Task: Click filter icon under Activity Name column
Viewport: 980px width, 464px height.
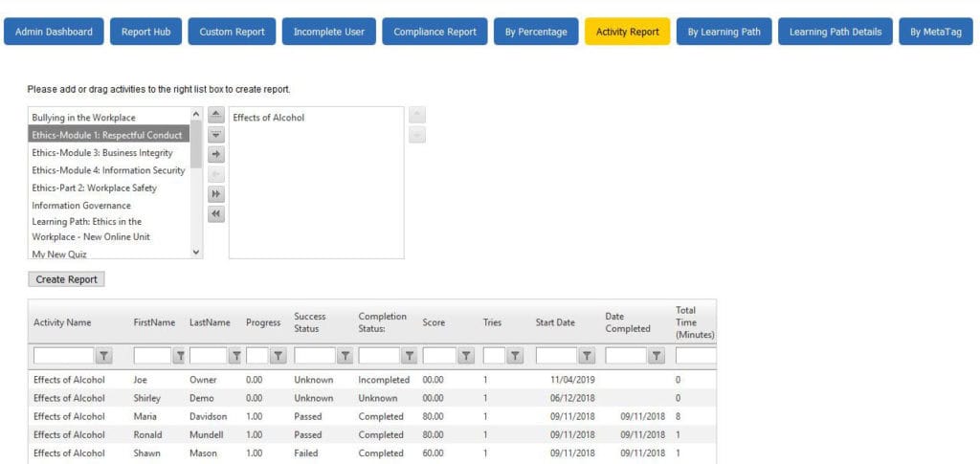Action: tap(104, 356)
